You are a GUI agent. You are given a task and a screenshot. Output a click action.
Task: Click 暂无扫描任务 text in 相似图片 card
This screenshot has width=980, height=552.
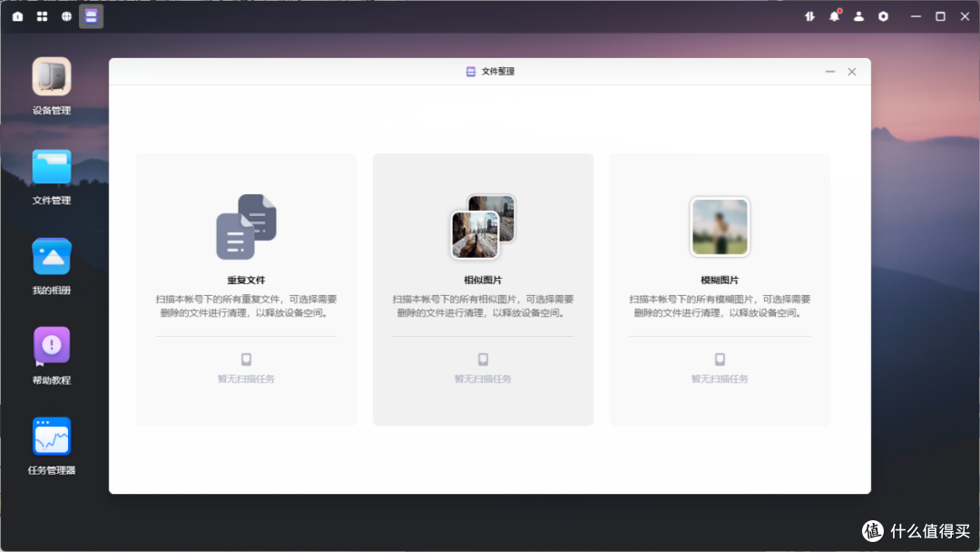point(483,379)
